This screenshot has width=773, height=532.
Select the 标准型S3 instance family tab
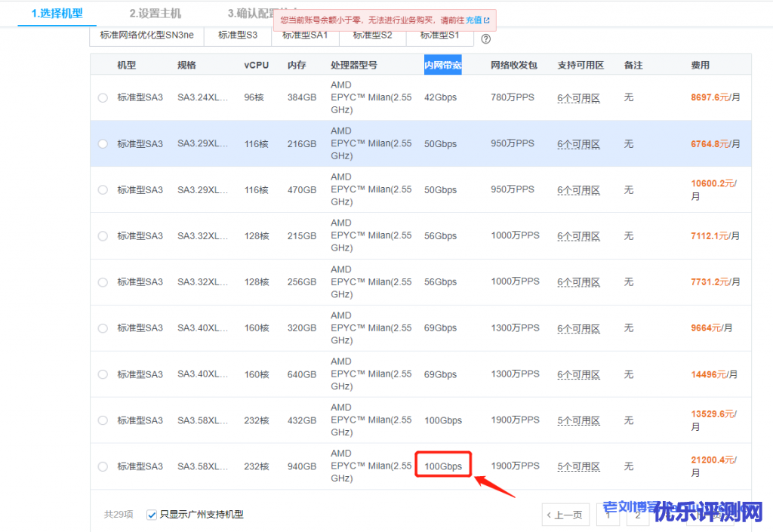click(237, 35)
